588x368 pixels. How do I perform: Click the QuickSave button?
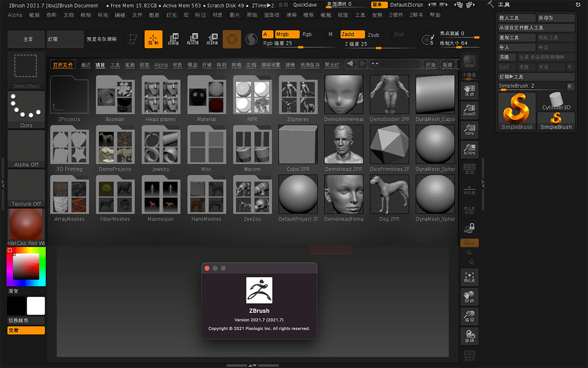tap(305, 4)
